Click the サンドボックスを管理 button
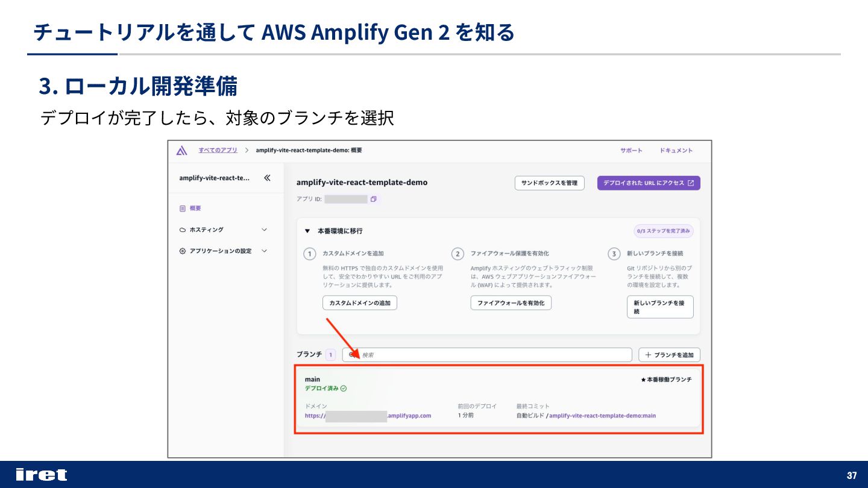This screenshot has width=868, height=488. coord(549,183)
